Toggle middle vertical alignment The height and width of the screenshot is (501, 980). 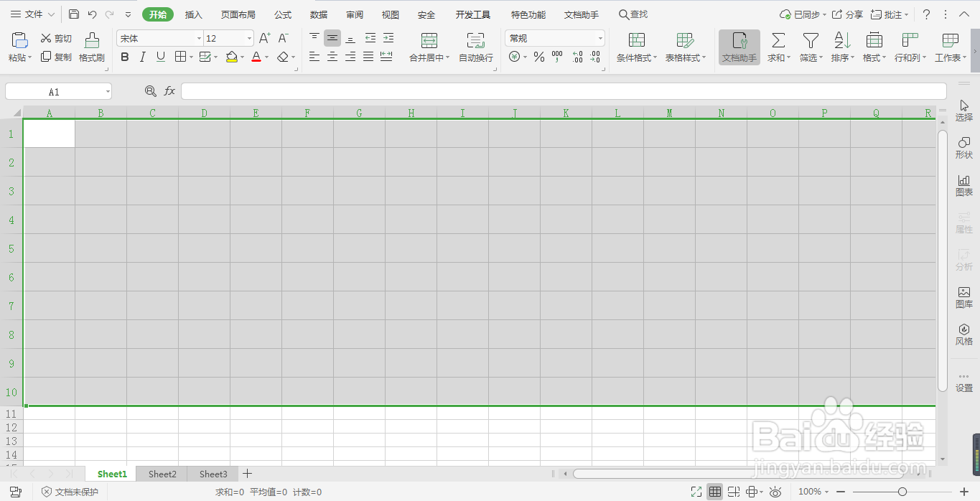(332, 38)
